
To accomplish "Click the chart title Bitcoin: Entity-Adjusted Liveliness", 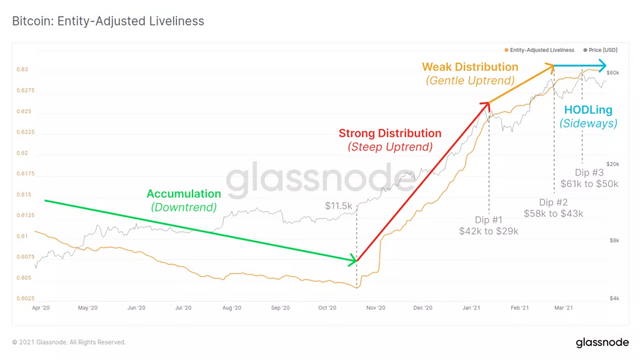I will [x=108, y=21].
